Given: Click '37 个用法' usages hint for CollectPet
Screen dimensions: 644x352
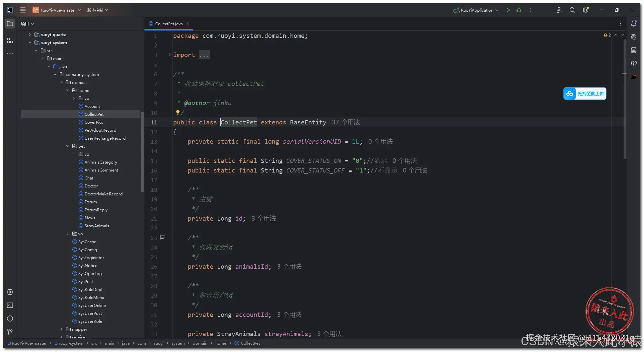Looking at the screenshot, I should click(x=346, y=122).
